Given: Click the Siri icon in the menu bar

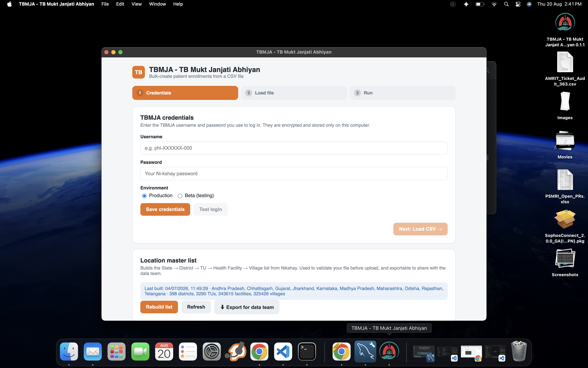Looking at the screenshot, I should coord(529,4).
